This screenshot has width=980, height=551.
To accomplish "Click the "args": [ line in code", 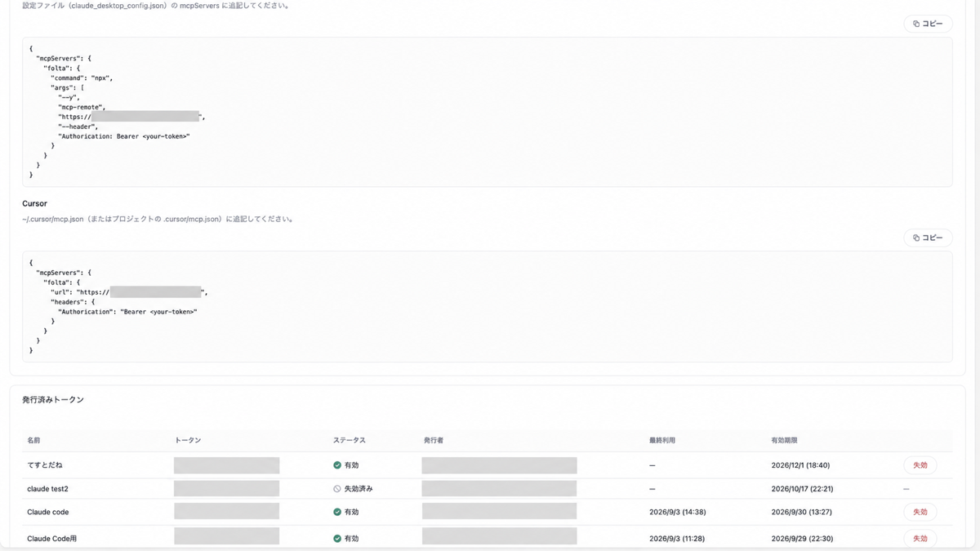I will 67,87.
